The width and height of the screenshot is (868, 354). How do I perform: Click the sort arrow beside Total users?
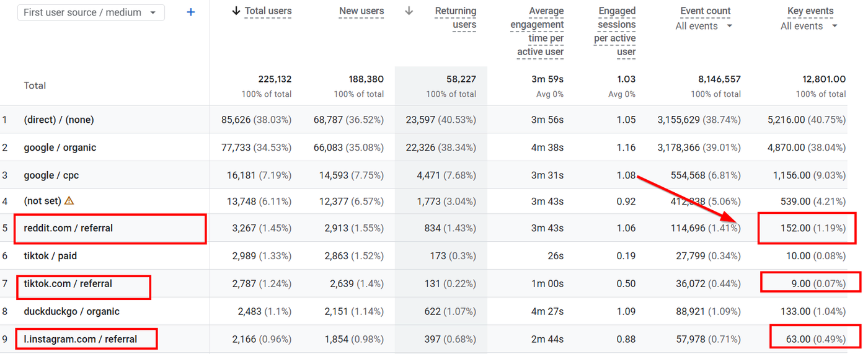[236, 11]
